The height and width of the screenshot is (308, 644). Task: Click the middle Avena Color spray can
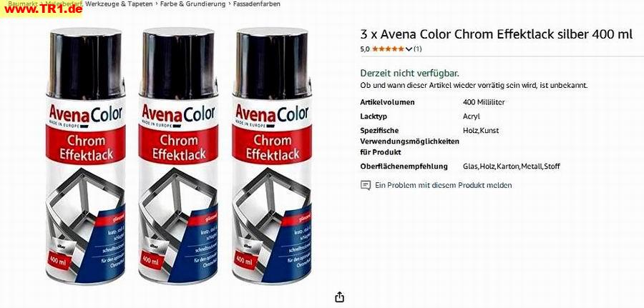179,156
